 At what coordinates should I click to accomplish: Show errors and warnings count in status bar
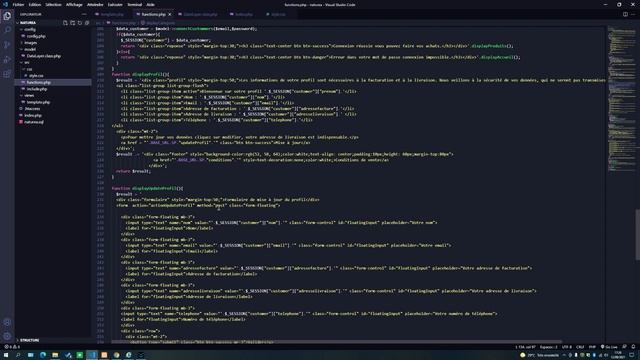(x=12, y=347)
